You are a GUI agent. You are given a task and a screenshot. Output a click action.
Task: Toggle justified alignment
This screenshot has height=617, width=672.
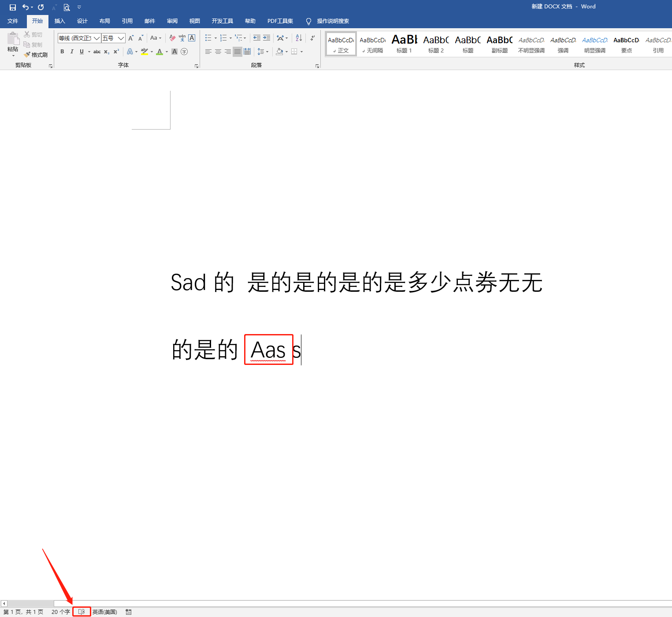[238, 52]
